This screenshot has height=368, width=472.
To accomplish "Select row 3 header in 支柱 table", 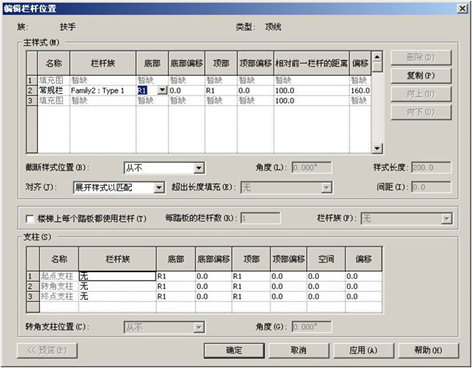I will 33,296.
